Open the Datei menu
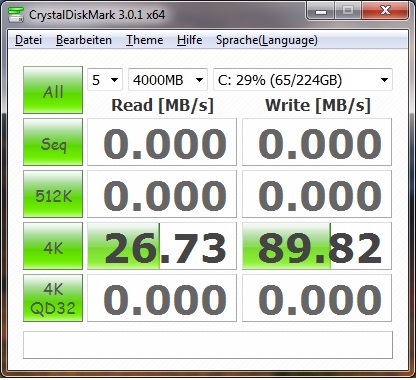This screenshot has width=420, height=380. coord(29,40)
